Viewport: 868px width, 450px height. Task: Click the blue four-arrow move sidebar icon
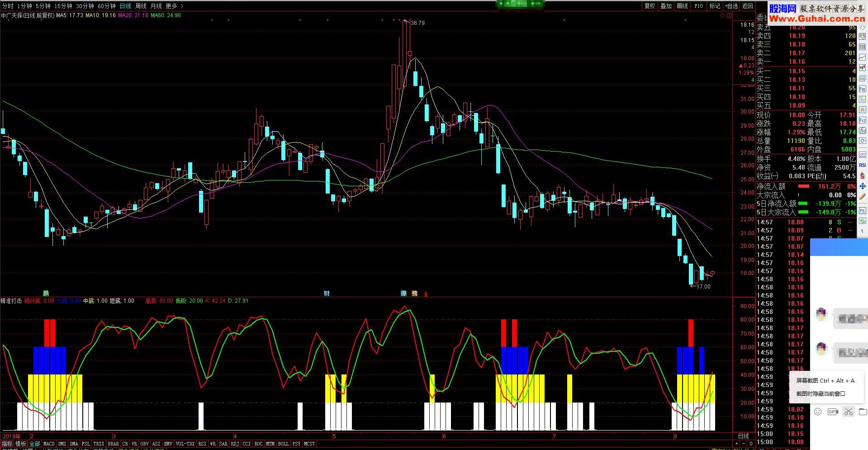click(x=863, y=186)
